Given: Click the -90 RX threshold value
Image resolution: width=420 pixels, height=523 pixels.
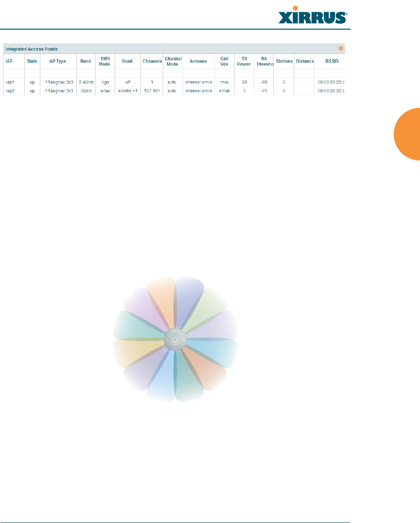Looking at the screenshot, I should point(264,82).
